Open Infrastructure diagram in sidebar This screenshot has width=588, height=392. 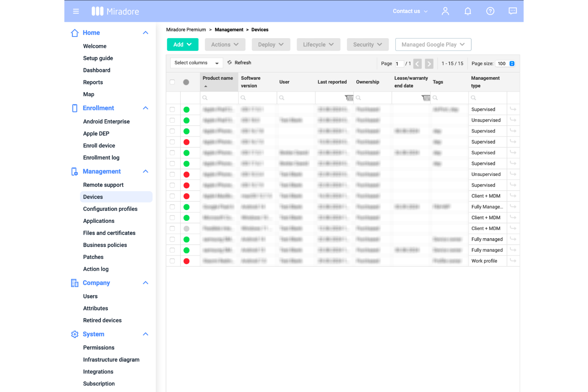pyautogui.click(x=111, y=360)
